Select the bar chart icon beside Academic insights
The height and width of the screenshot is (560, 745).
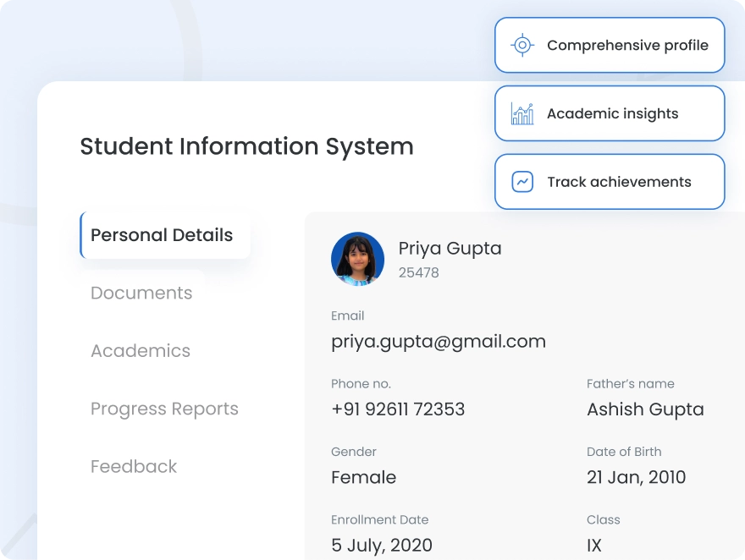pos(522,113)
